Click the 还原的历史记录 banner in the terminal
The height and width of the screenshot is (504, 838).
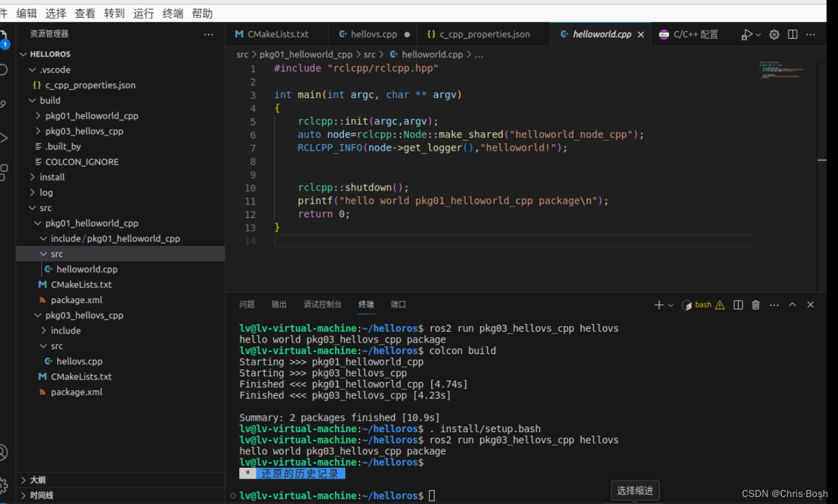292,473
